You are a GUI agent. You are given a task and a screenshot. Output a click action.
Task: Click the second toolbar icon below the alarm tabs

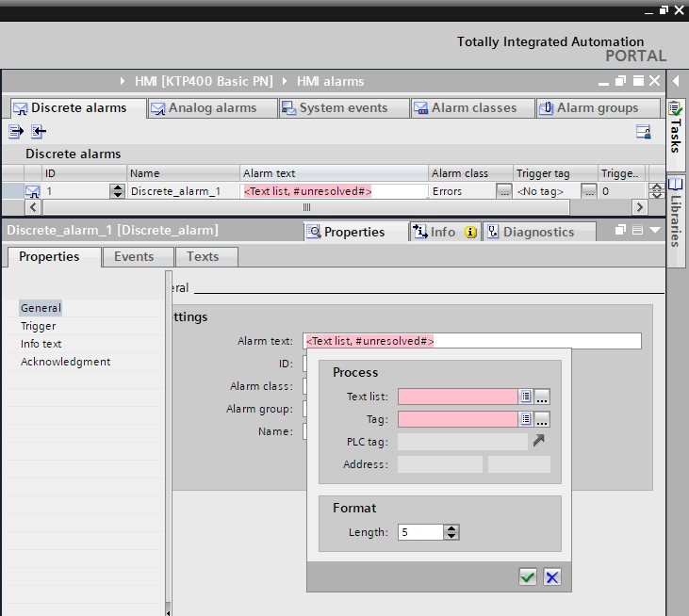[x=38, y=132]
